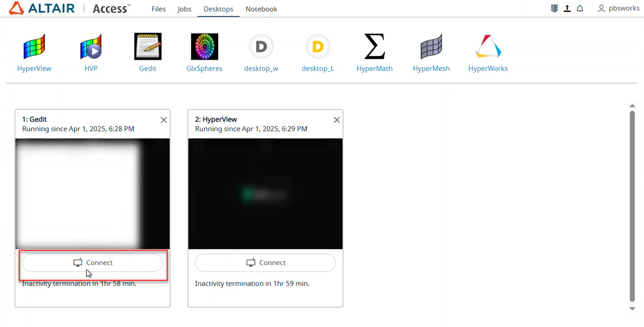Connect to the HyperView session
The width and height of the screenshot is (644, 327).
tap(266, 263)
